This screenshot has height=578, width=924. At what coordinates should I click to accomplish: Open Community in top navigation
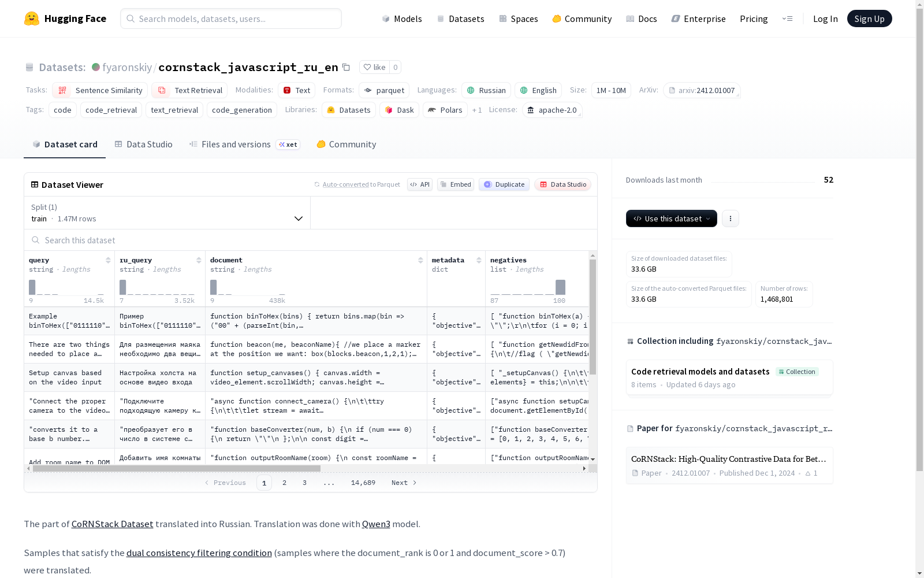click(x=582, y=18)
